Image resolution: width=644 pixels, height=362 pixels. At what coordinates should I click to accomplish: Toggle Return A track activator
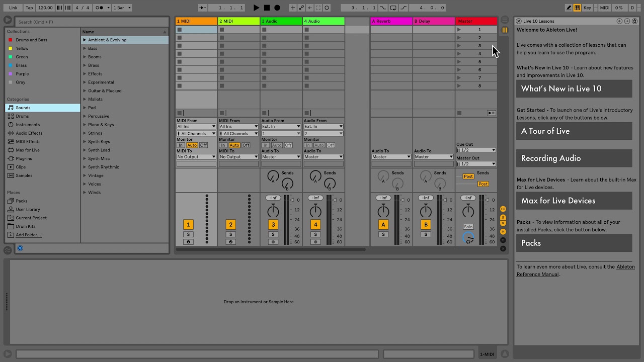click(383, 225)
